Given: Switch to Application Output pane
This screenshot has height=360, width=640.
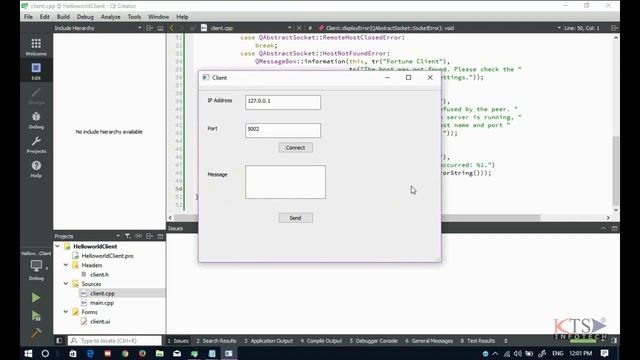Looking at the screenshot, I should [269, 341].
